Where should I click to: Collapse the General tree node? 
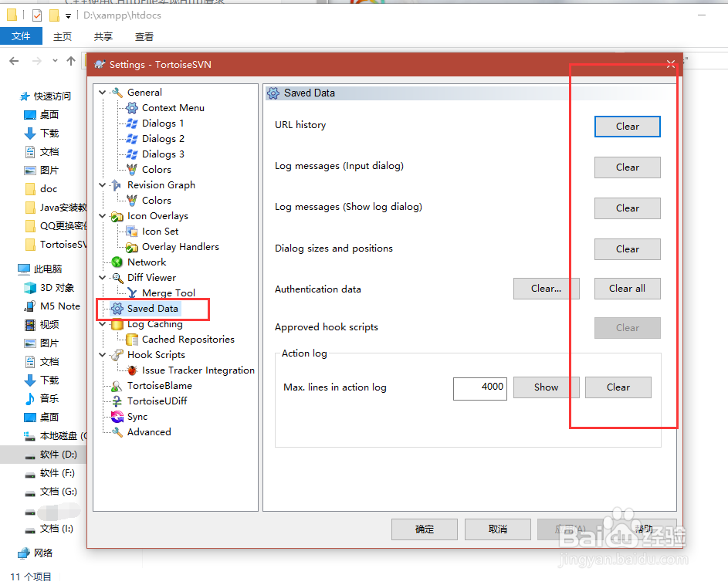(103, 93)
